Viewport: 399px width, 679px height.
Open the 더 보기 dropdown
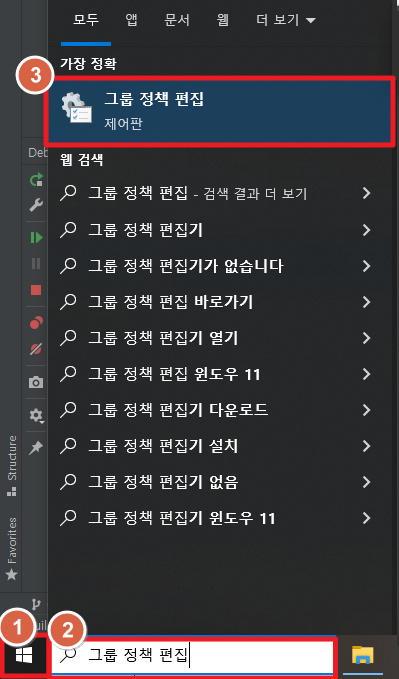point(286,20)
